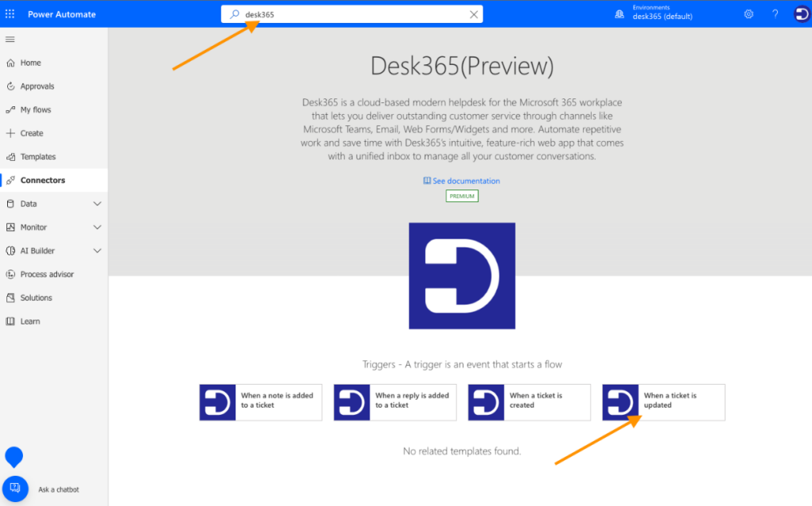Click the Connectors plug icon
Viewport: 812px width, 506px height.
click(x=10, y=180)
